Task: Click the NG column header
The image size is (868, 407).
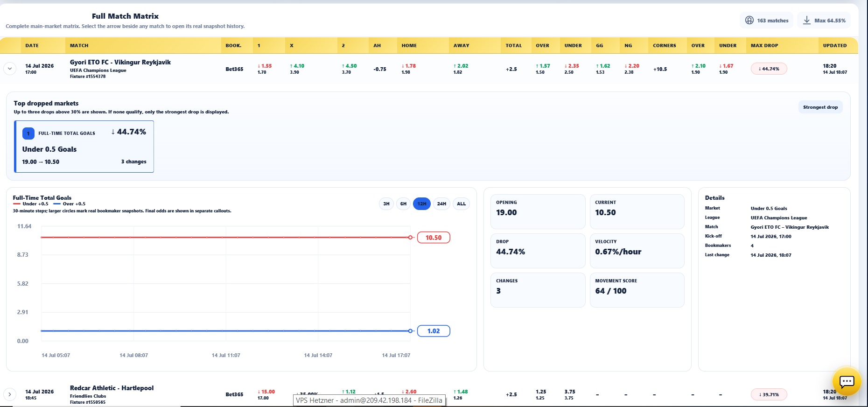Action: point(628,46)
